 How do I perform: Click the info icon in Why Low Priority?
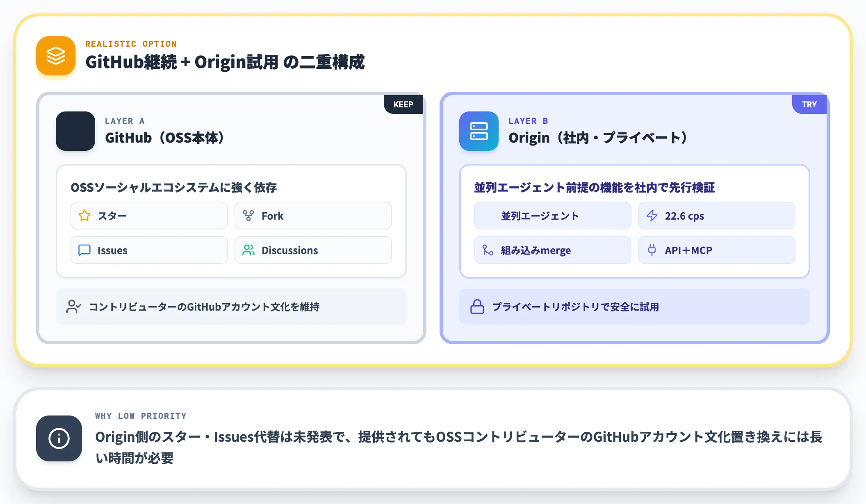[59, 438]
